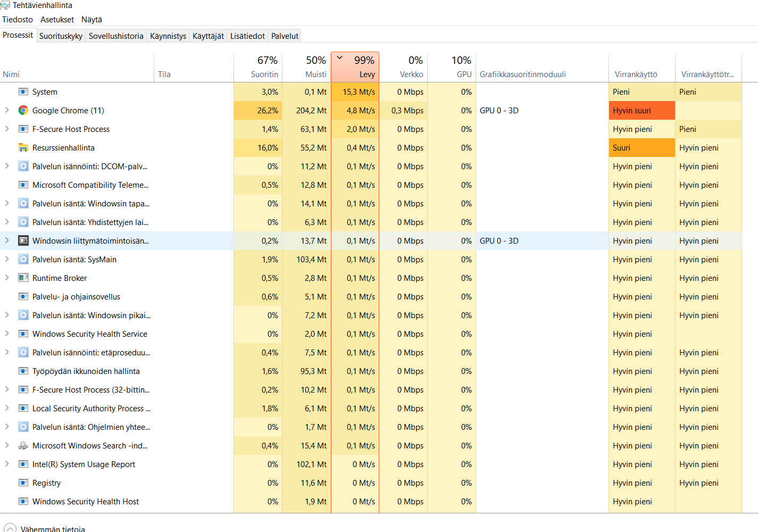Expand the F-Secure Host Process row

[7, 129]
